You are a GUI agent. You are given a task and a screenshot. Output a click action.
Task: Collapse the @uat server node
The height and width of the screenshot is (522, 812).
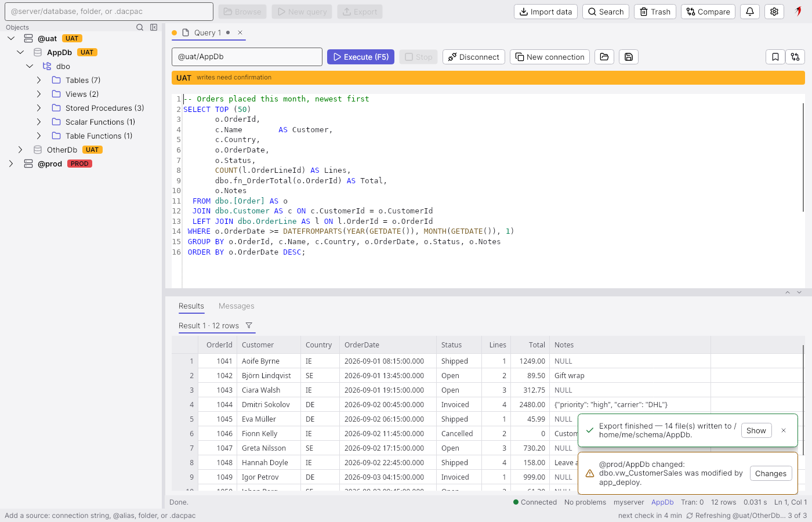11,38
